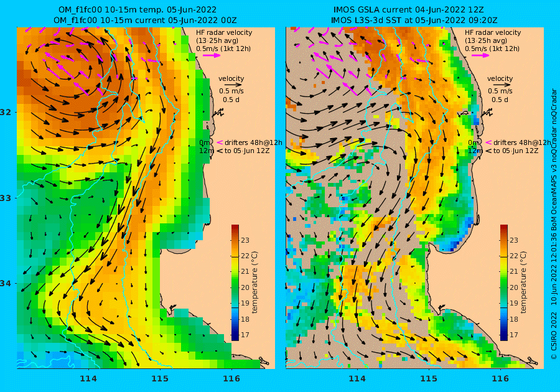Select the title 'OM_f1fc00 10-15m current 05-Jun-2022 00Z'
The image size is (560, 392).
[145, 21]
